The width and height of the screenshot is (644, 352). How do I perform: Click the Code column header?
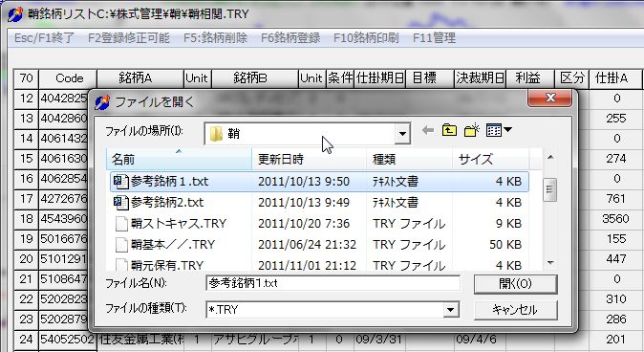pyautogui.click(x=68, y=78)
